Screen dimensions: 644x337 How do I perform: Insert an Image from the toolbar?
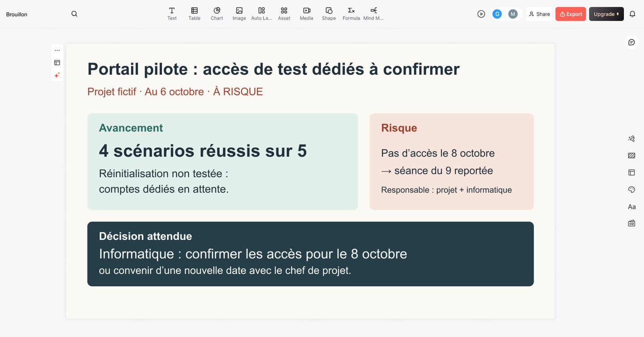click(239, 14)
